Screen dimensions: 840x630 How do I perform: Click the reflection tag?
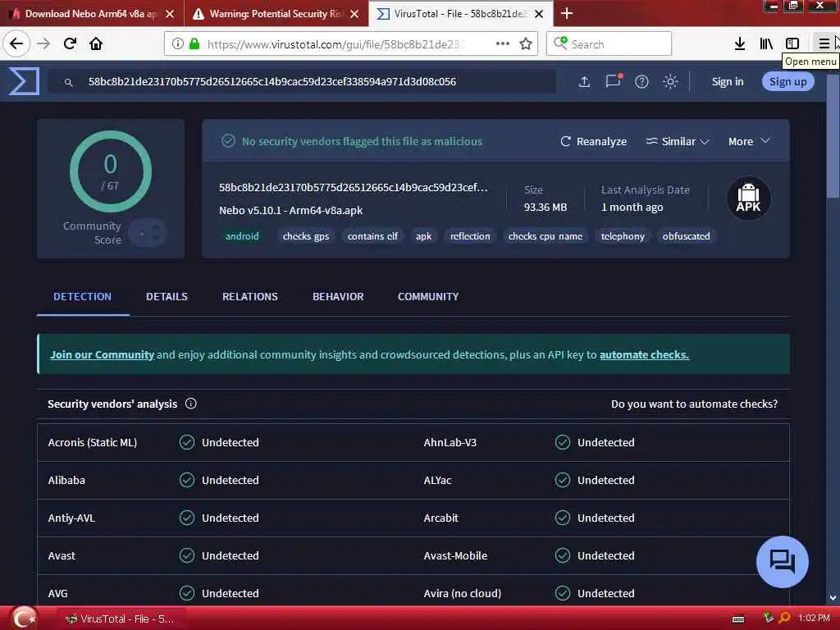point(470,236)
